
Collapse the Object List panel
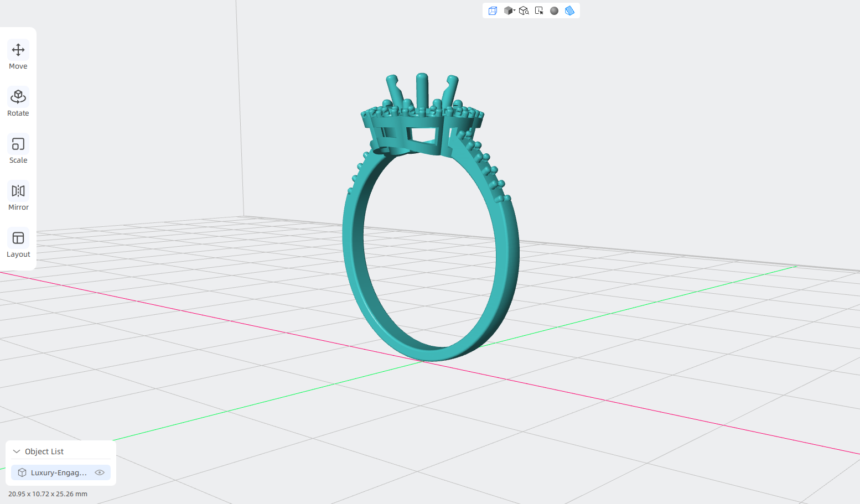[17, 451]
